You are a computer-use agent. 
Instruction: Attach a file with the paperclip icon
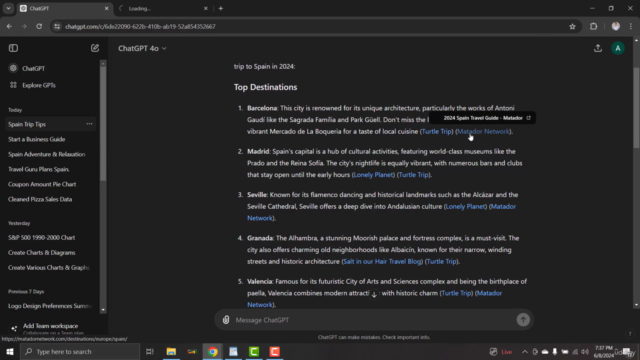point(226,320)
